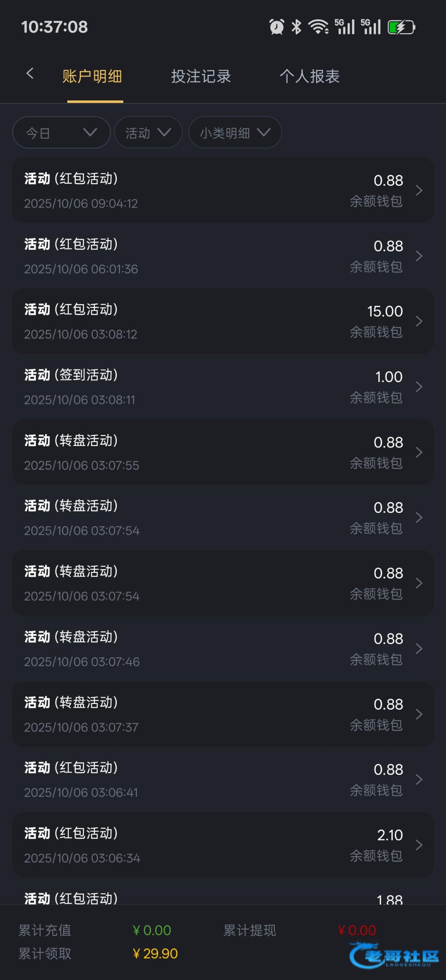Screen dimensions: 446x980
Task: Tap the 转盘活动 entry at 03:07:37
Action: (223, 714)
